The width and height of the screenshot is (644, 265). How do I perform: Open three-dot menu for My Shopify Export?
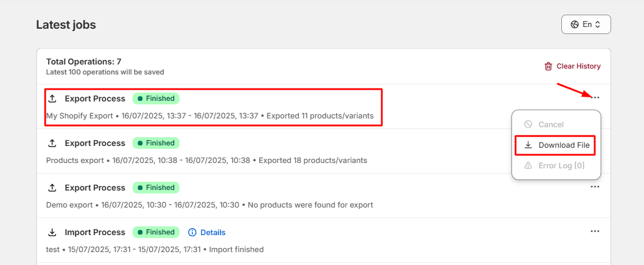(x=595, y=97)
